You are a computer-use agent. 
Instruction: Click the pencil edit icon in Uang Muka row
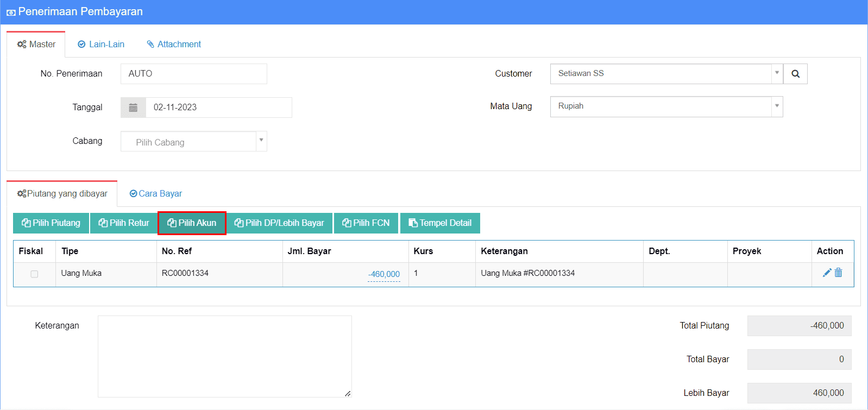click(827, 273)
